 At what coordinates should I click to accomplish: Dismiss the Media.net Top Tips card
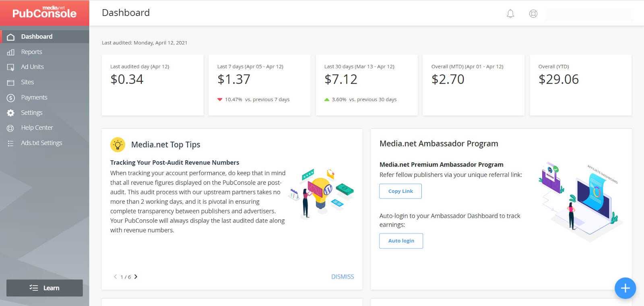pyautogui.click(x=343, y=277)
